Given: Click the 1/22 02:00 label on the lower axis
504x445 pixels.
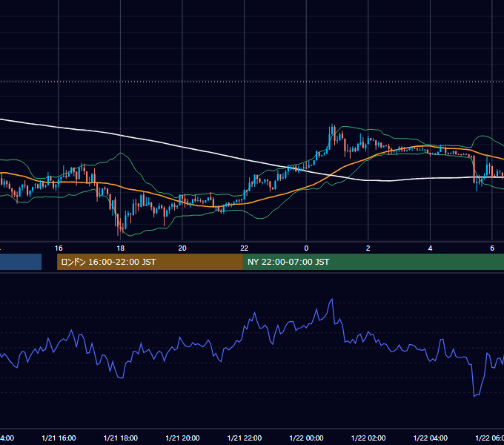Looking at the screenshot, I should [x=368, y=438].
